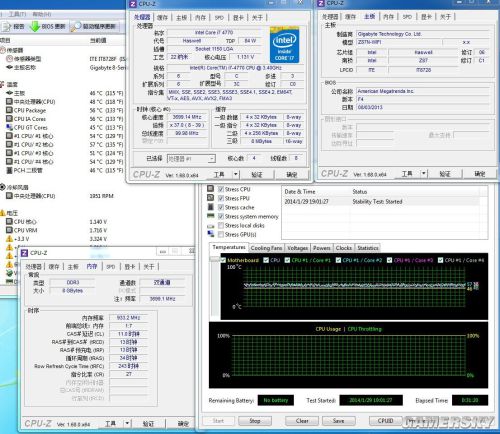Image resolution: width=500 pixels, height=434 pixels.
Task: Click the +3.3 V warning triangle icon
Action: point(10,239)
